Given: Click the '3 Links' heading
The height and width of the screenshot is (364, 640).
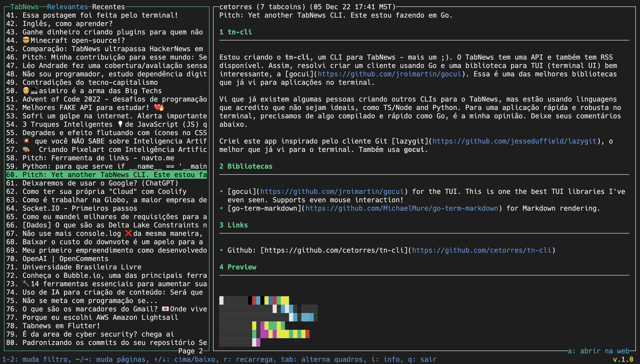Looking at the screenshot, I should point(233,225).
